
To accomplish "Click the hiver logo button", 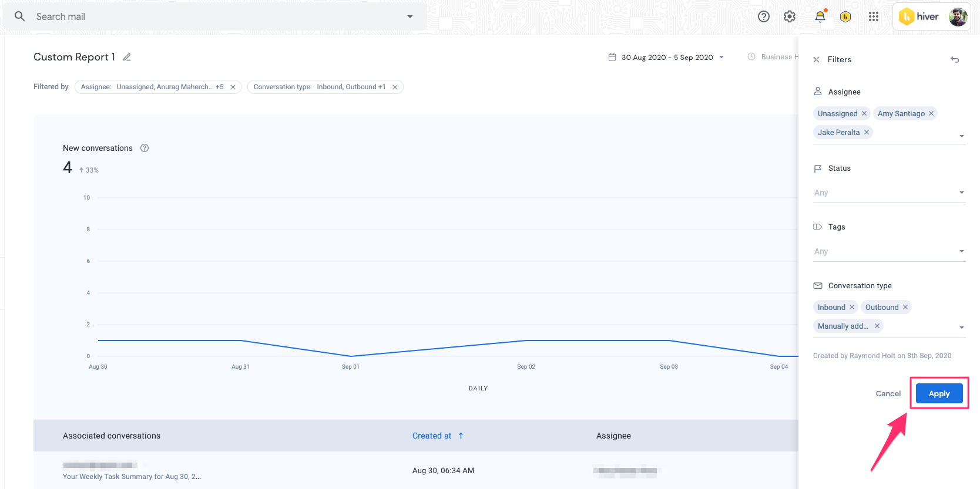I will tap(919, 16).
